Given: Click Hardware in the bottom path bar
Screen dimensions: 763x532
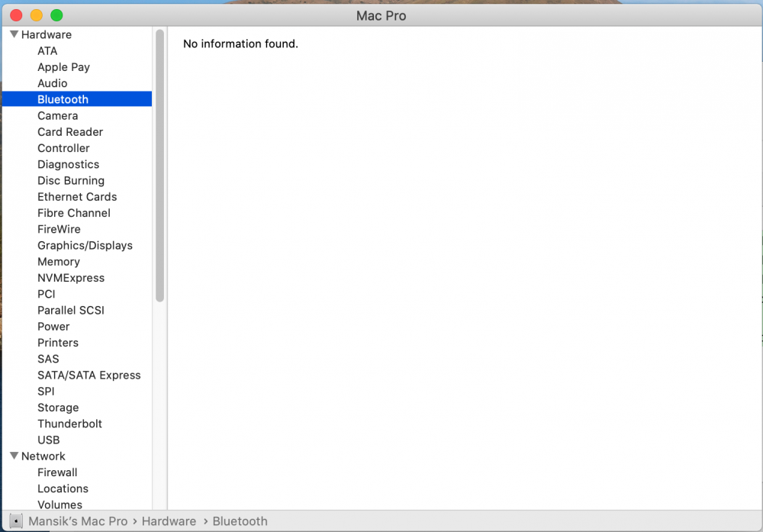Looking at the screenshot, I should pos(169,521).
